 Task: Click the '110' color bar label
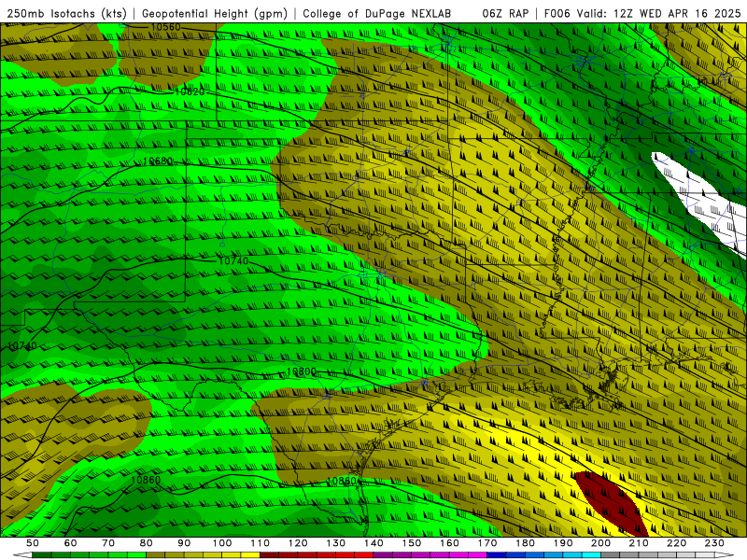261,543
